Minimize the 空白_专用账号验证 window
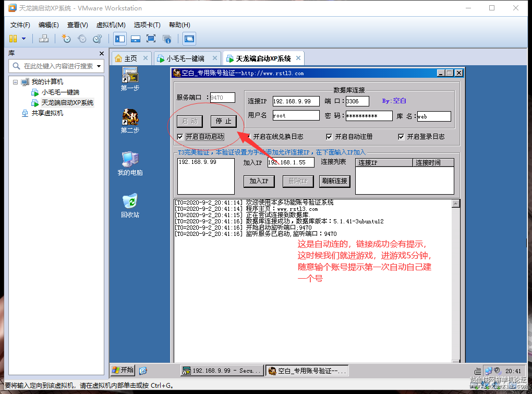 click(x=441, y=73)
